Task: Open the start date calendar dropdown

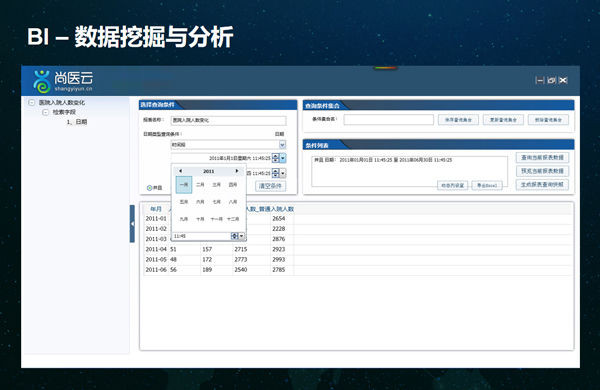Action: tap(283, 158)
